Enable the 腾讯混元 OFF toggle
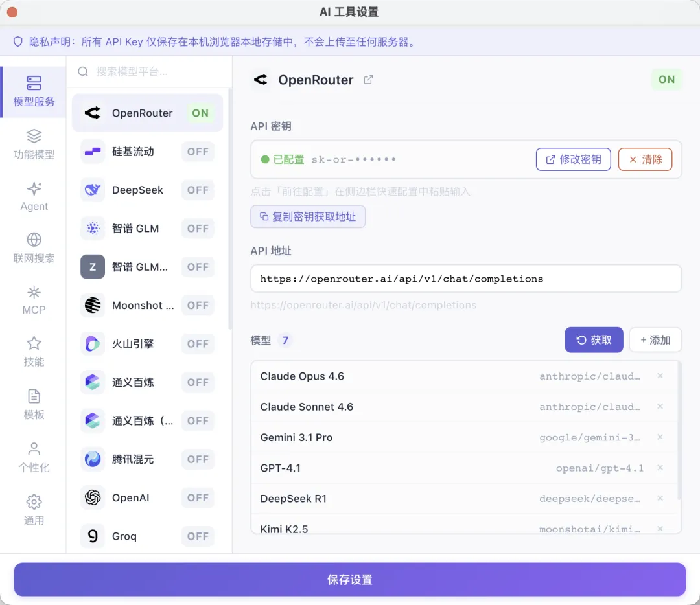Screen dimensions: 700x605 (198, 459)
